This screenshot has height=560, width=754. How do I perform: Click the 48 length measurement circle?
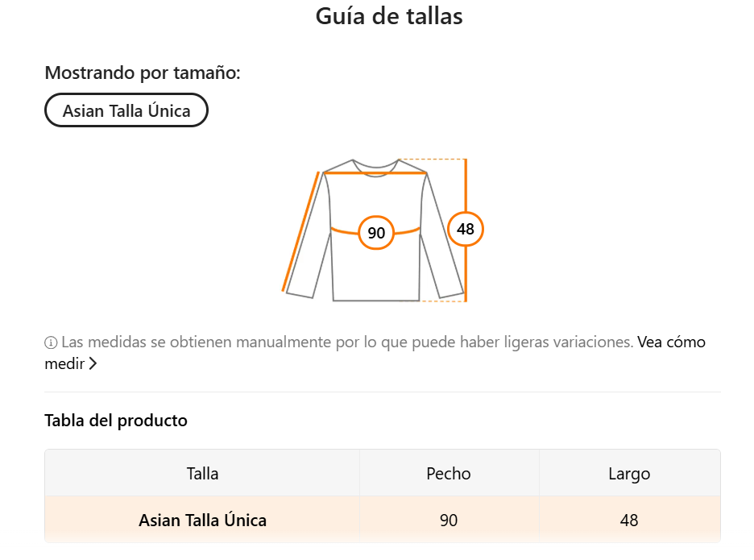click(x=465, y=229)
